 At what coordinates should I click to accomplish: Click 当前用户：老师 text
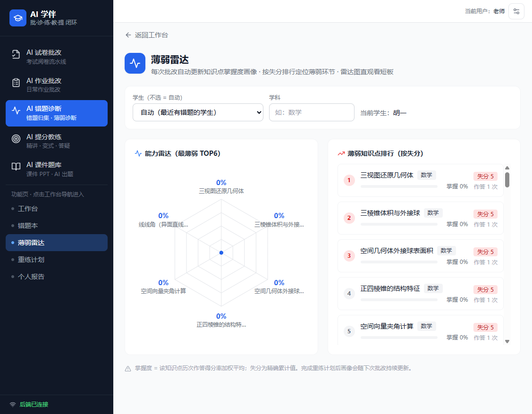pyautogui.click(x=484, y=11)
